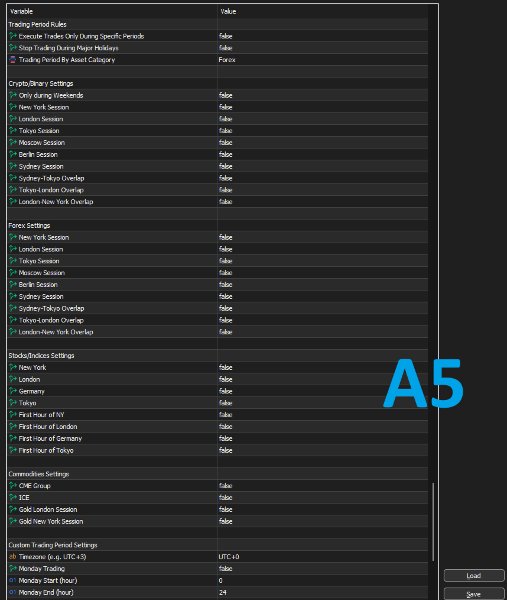Click the string icon beside Timezone (e.g. UTC+3)
Viewport: 507px width, 600px height.
[13, 557]
